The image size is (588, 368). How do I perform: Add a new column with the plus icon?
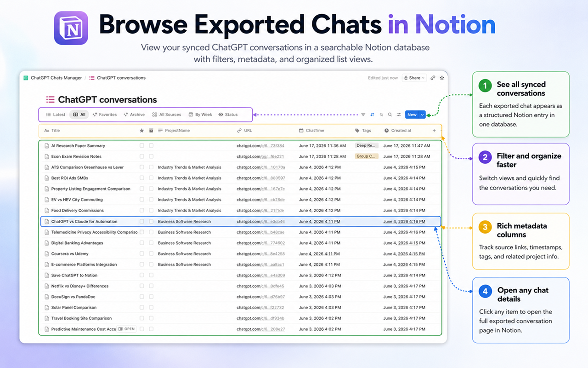[x=434, y=131]
